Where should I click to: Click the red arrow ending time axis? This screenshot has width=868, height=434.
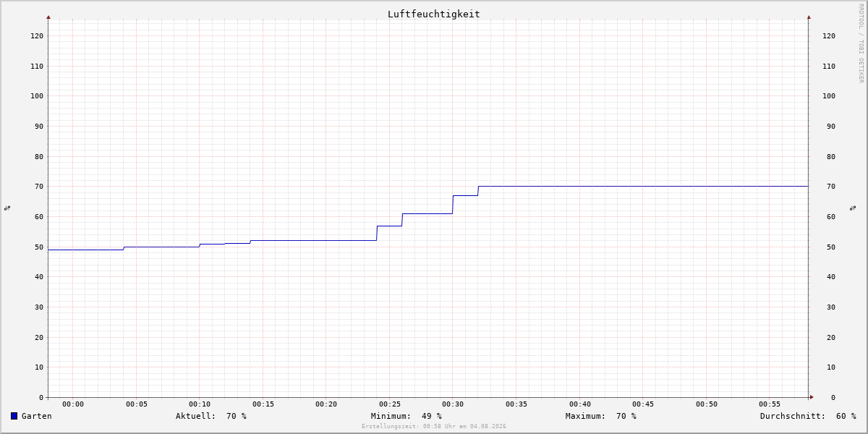pyautogui.click(x=812, y=397)
